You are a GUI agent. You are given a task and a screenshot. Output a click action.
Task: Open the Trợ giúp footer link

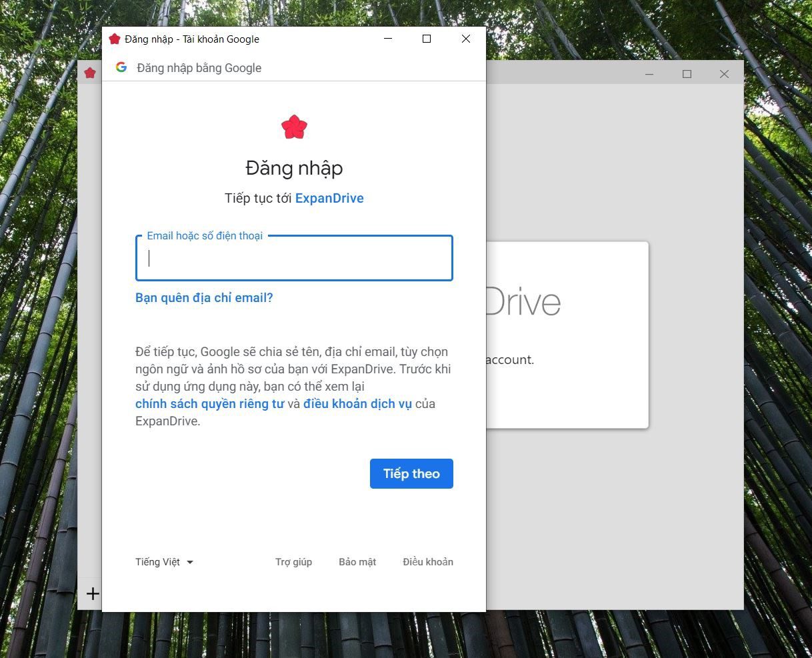293,562
